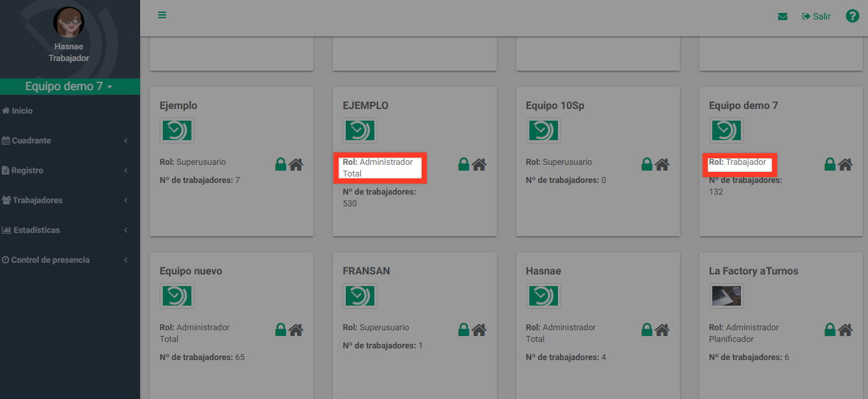Click Nº de trabajadores: 530 value
Image resolution: width=868 pixels, height=399 pixels.
380,198
